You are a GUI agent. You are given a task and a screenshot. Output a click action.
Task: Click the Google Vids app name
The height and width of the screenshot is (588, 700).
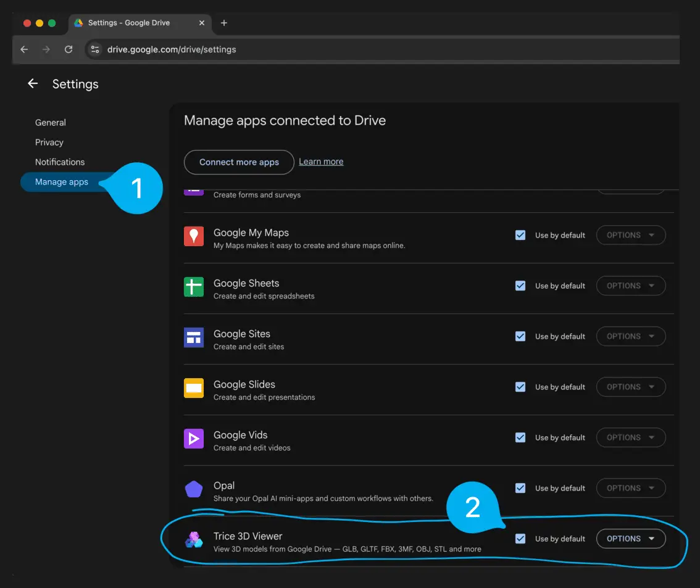(240, 435)
